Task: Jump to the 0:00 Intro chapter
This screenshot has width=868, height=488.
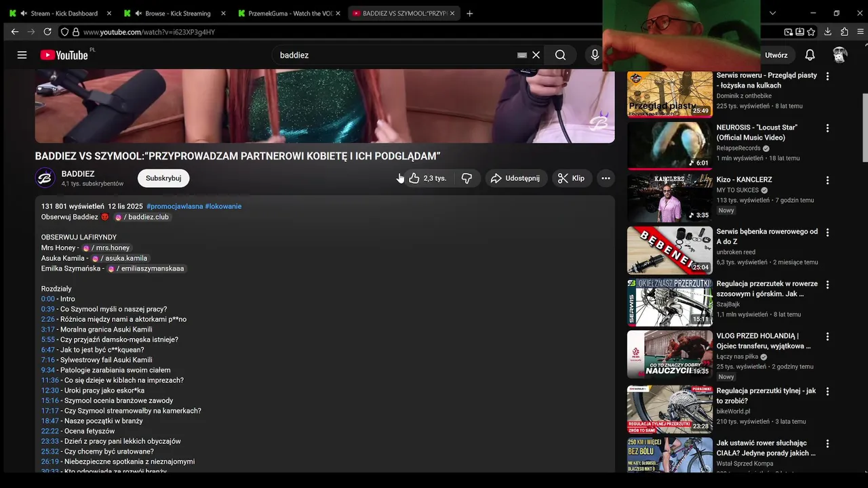Action: (47, 299)
